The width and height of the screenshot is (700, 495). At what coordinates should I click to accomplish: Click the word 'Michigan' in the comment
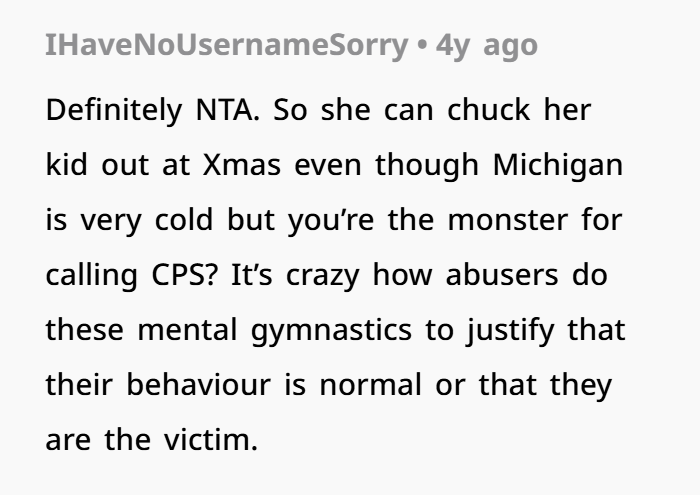pyautogui.click(x=558, y=165)
